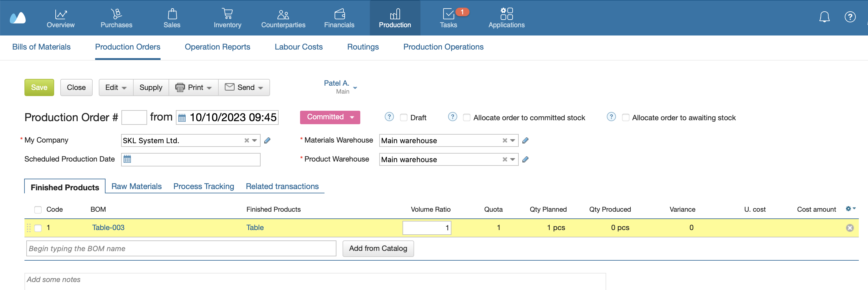
Task: Show help for awaiting stock allocation
Action: pyautogui.click(x=611, y=117)
